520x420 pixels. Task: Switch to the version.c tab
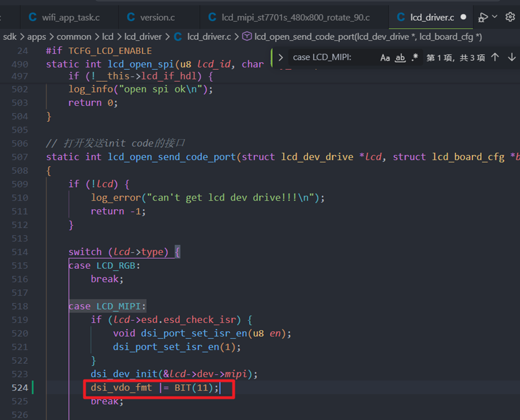tap(151, 17)
